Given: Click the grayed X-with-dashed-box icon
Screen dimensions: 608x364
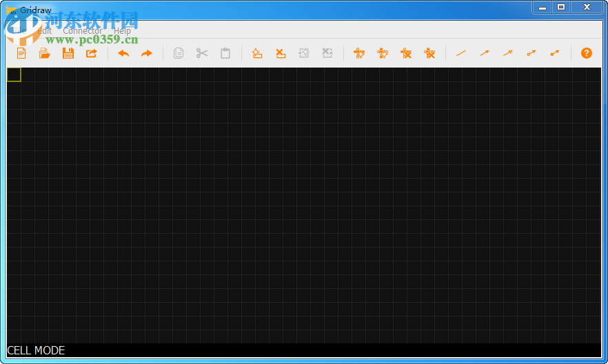Looking at the screenshot, I should (327, 53).
